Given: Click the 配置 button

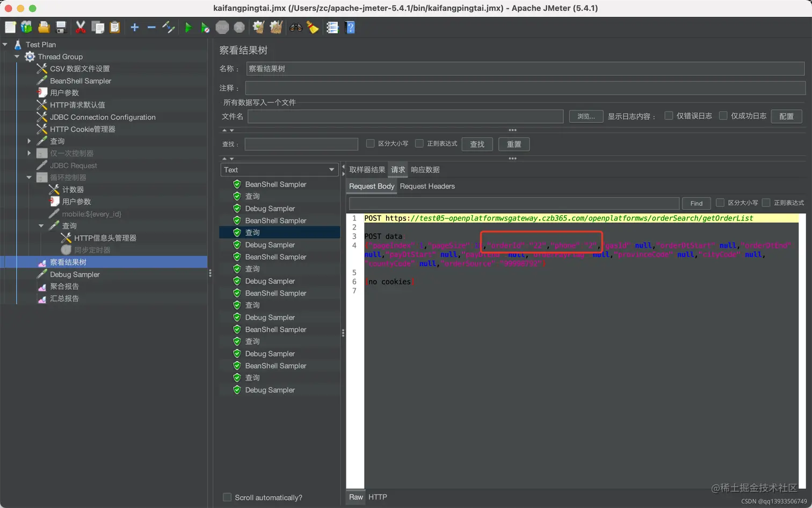Looking at the screenshot, I should point(787,116).
